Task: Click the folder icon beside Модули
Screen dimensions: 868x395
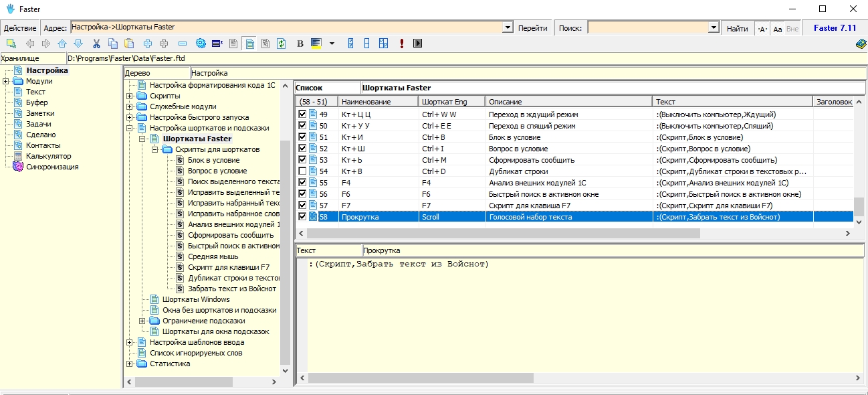Action: pos(18,81)
